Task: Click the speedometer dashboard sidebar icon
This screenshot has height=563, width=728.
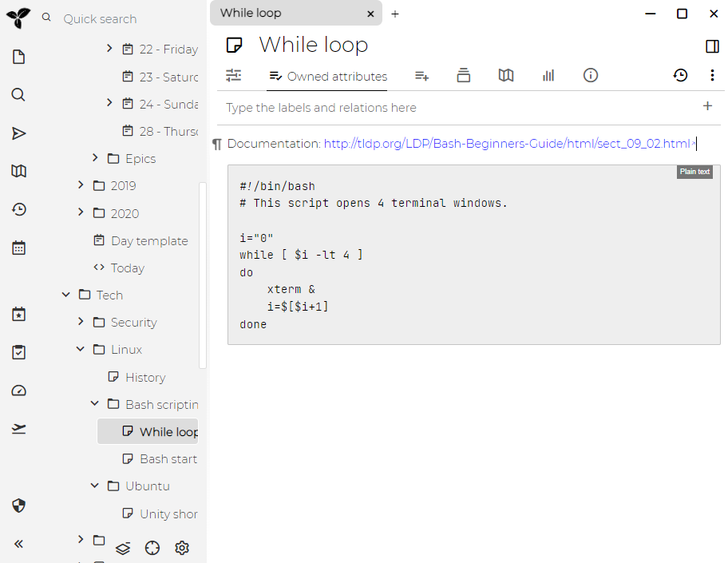Action: point(18,391)
